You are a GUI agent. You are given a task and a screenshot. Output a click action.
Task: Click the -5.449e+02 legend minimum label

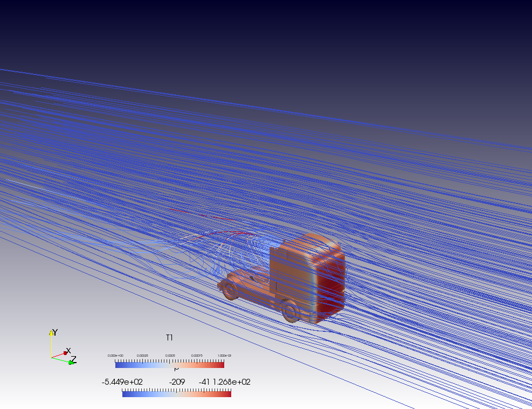122,382
